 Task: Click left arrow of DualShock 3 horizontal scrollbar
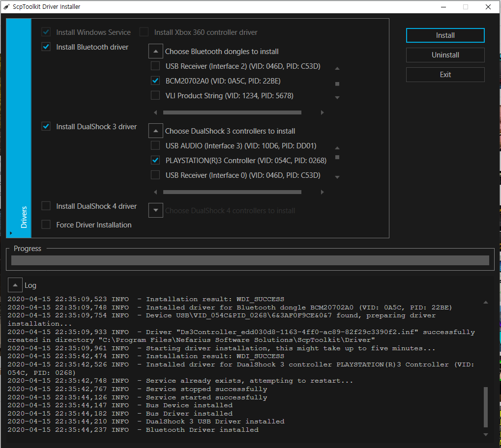tap(155, 192)
